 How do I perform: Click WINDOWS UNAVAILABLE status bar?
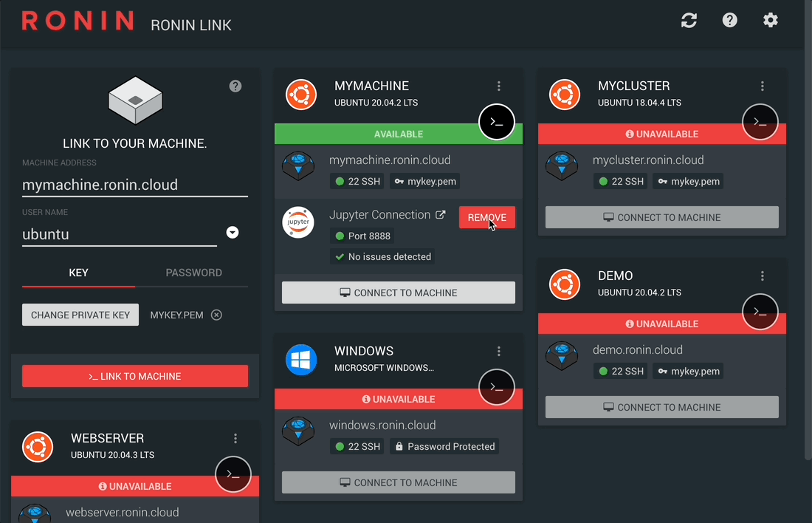398,399
